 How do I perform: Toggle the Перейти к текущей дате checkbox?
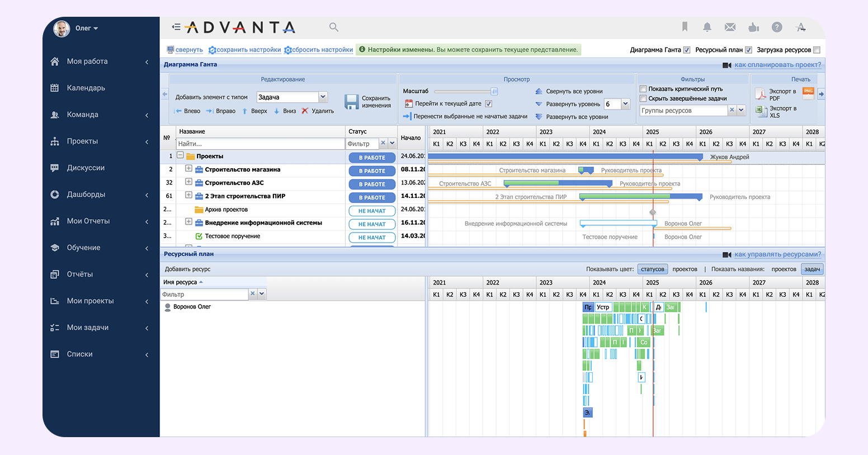(488, 103)
